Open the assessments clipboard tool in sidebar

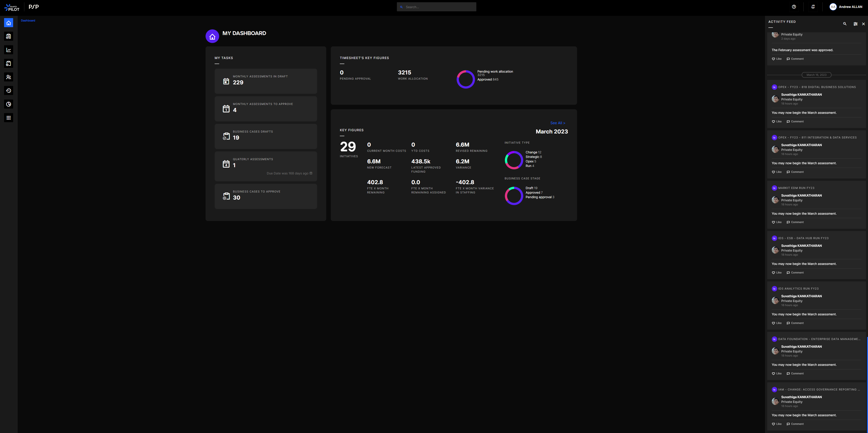coord(8,36)
